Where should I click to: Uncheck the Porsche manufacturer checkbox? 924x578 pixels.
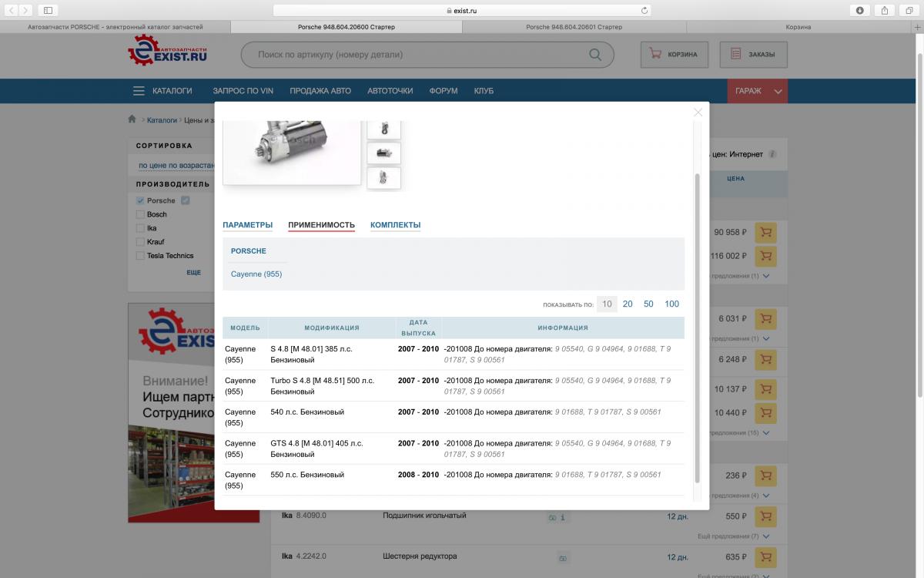pyautogui.click(x=140, y=200)
